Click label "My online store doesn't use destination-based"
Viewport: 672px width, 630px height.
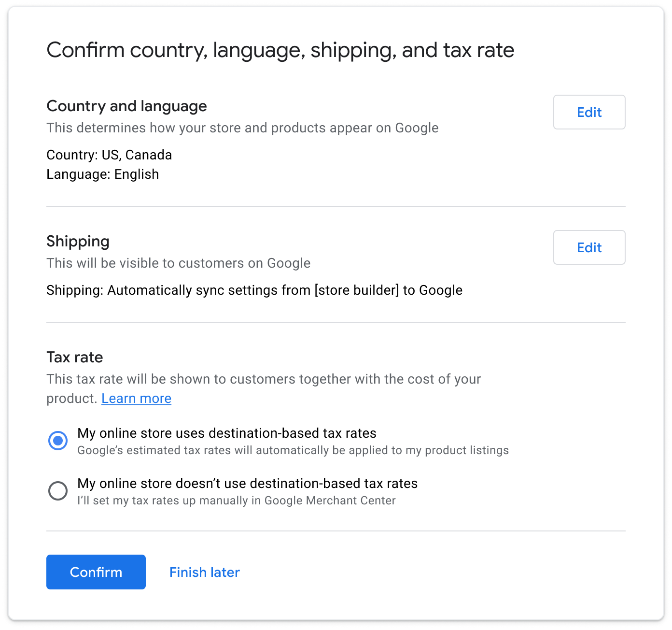click(247, 484)
